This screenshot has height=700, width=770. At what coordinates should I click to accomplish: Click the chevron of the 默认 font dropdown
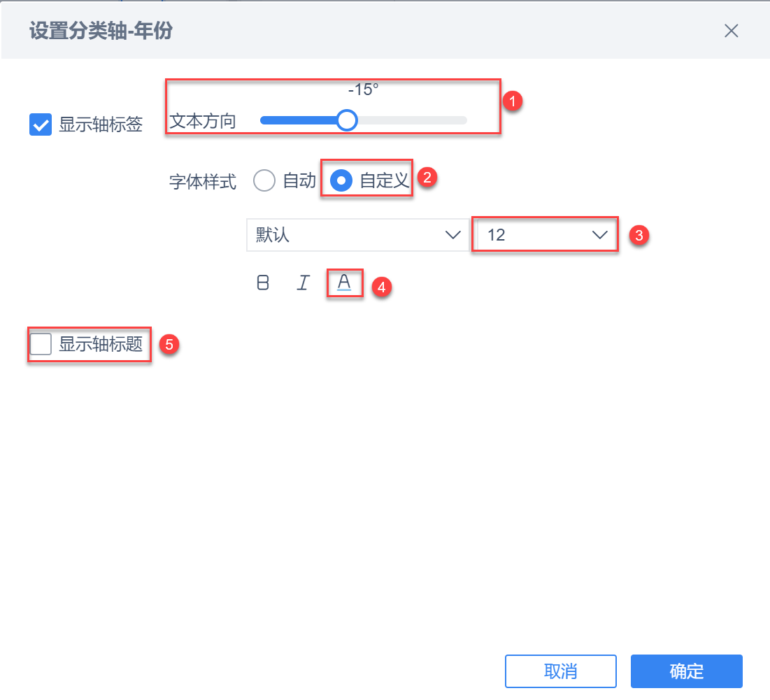coord(452,235)
